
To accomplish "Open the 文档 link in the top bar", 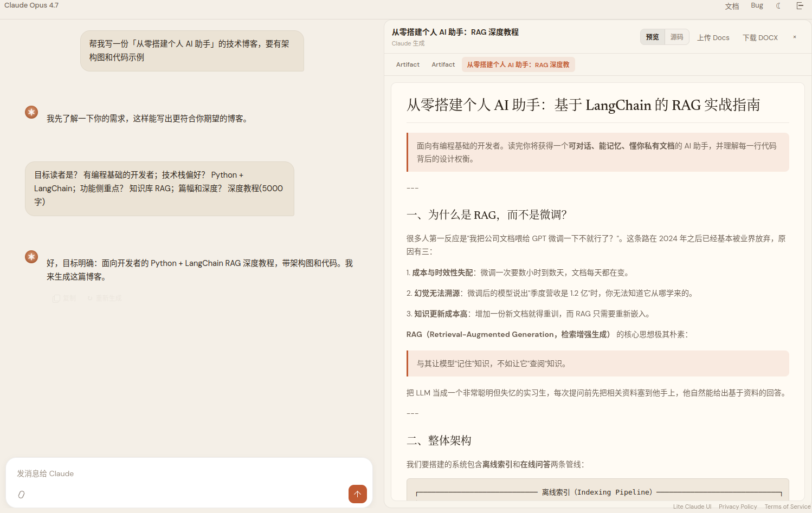I will (732, 7).
